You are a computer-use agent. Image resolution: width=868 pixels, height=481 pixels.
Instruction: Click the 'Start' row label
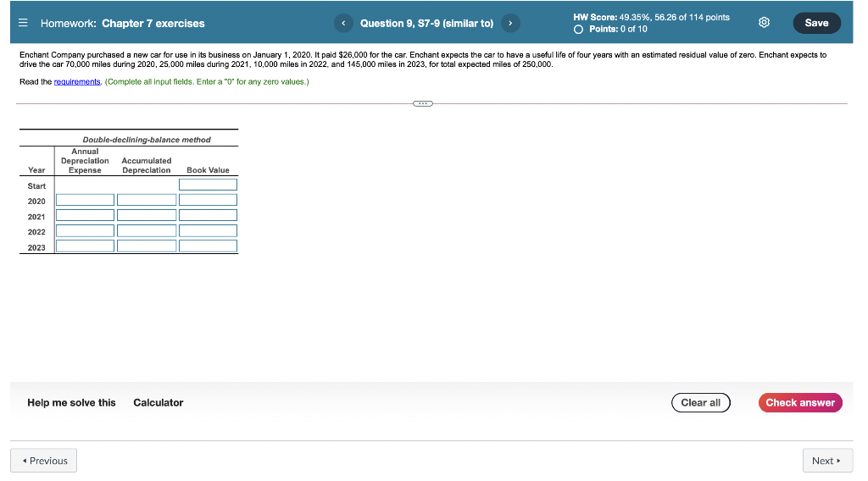tap(36, 186)
